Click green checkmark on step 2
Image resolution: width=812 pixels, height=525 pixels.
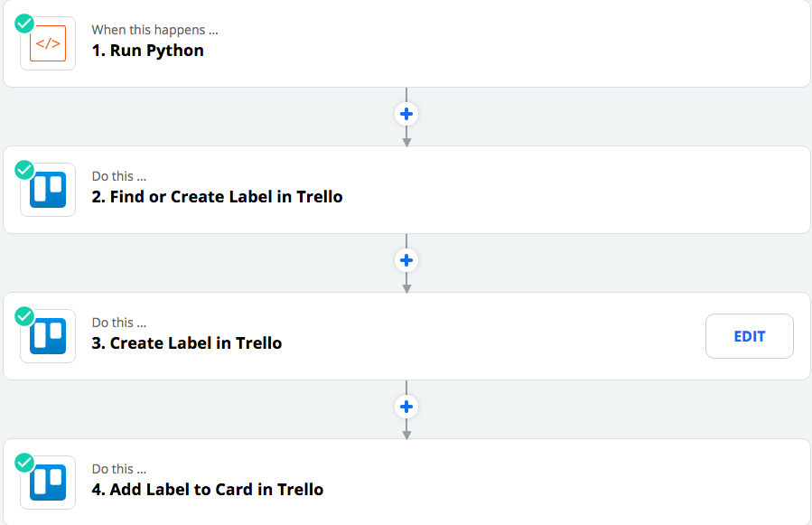[x=24, y=170]
